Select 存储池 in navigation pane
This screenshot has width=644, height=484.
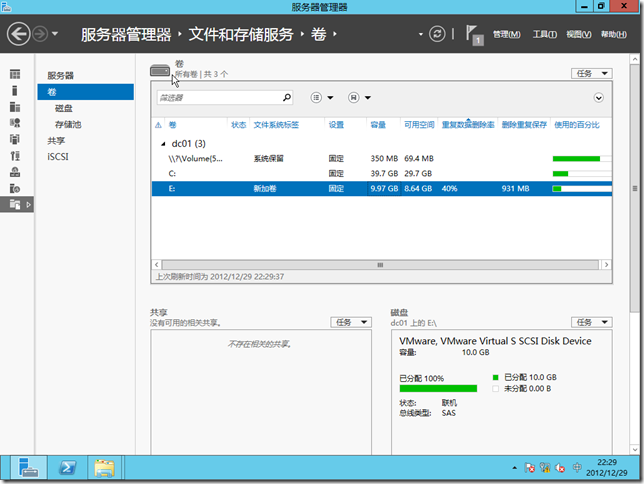[x=68, y=124]
